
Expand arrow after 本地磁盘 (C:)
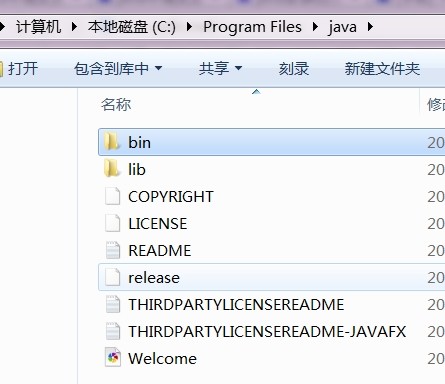(189, 27)
